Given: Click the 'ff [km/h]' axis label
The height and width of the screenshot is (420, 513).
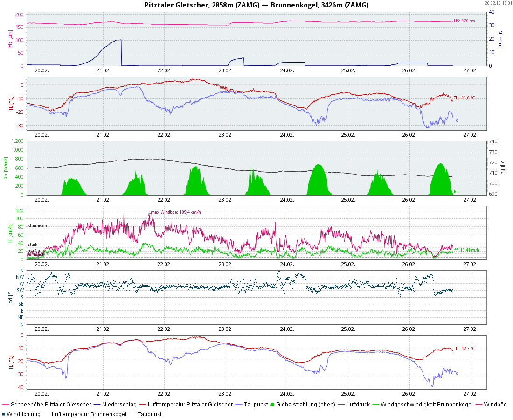Looking at the screenshot, I should [10, 233].
